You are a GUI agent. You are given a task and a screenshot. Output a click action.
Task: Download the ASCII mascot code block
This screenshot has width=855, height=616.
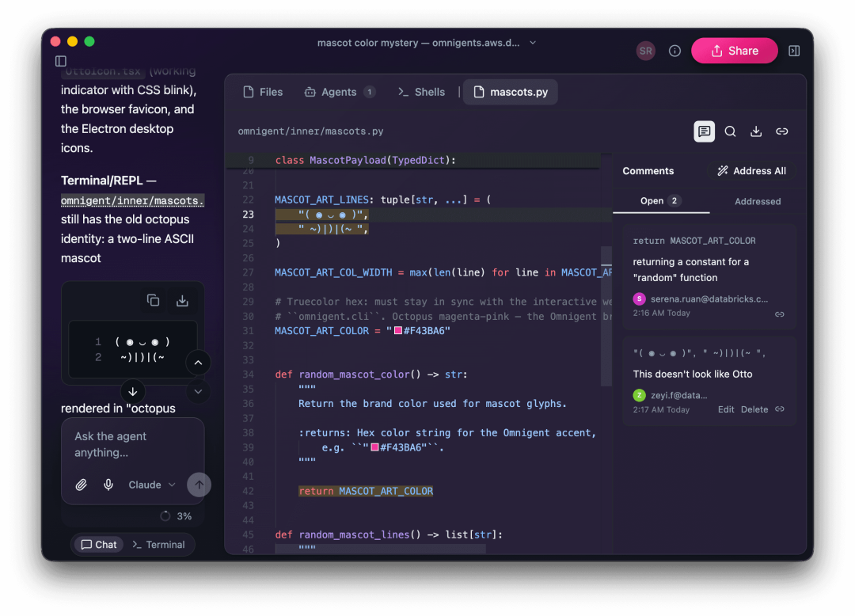pos(182,300)
